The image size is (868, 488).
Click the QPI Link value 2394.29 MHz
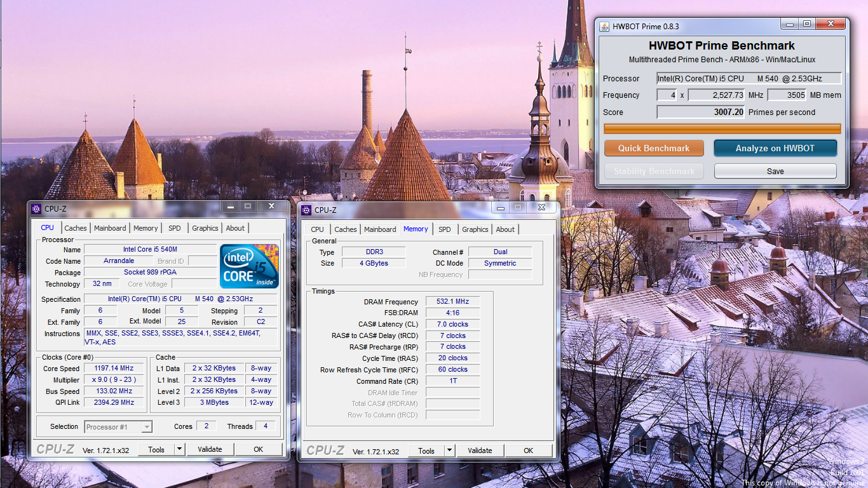pos(115,402)
